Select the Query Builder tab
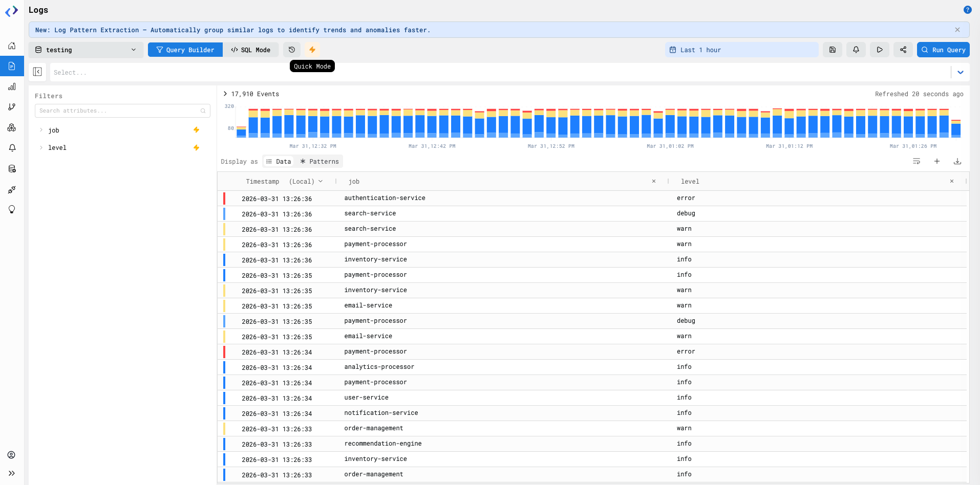980x485 pixels. pos(185,50)
